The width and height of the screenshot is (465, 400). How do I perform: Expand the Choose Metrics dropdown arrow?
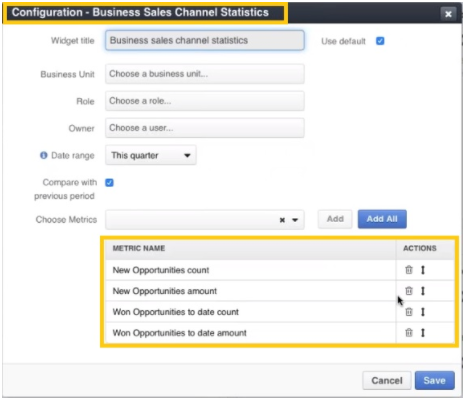pyautogui.click(x=295, y=220)
